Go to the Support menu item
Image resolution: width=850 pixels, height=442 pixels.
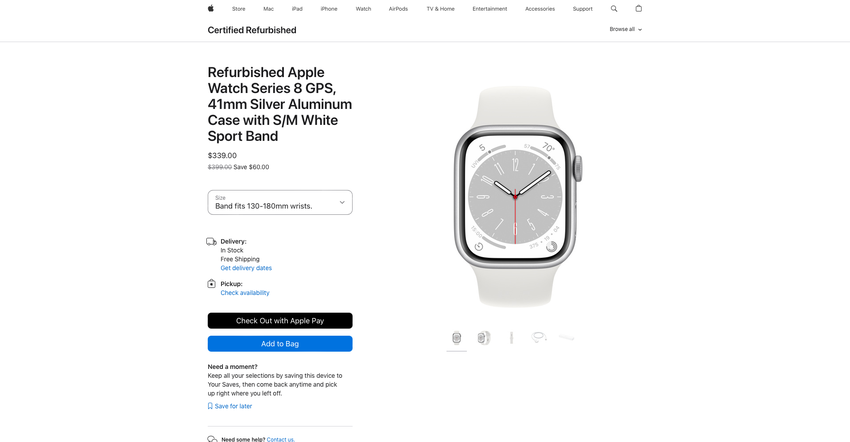pyautogui.click(x=582, y=9)
